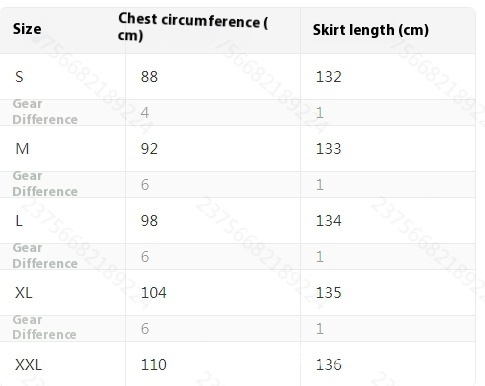
Task: Click chest value 110 for size XXL
Action: 153,365
